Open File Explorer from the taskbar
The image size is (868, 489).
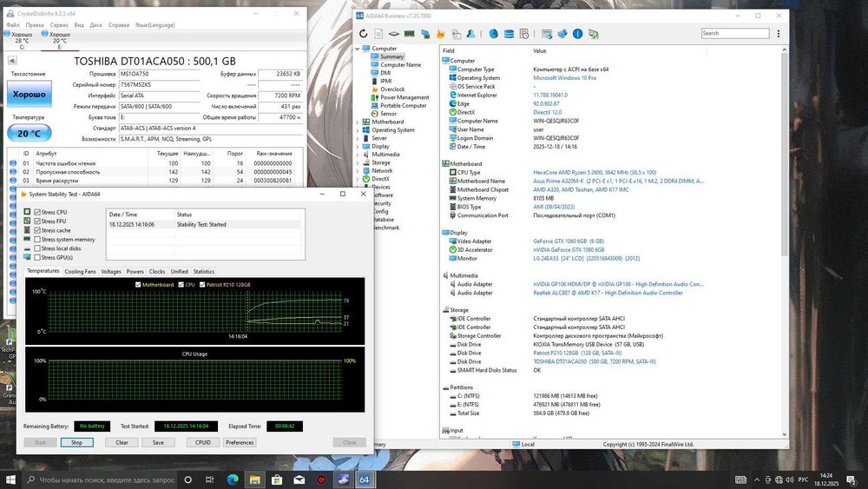254,479
